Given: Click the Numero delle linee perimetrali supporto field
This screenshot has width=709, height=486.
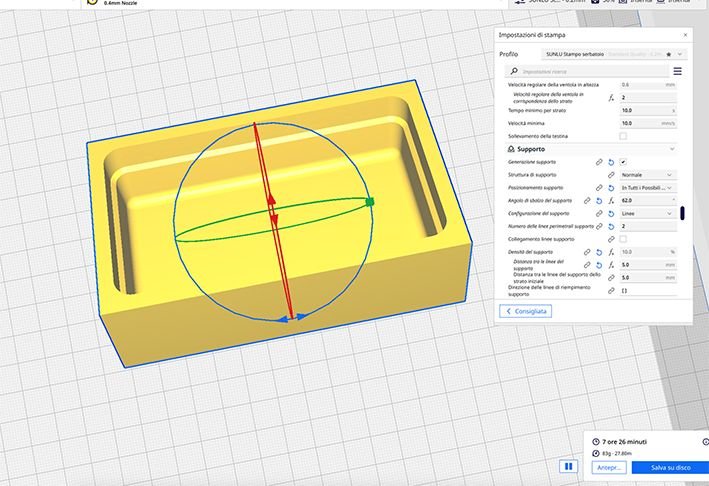Looking at the screenshot, I should (x=648, y=226).
